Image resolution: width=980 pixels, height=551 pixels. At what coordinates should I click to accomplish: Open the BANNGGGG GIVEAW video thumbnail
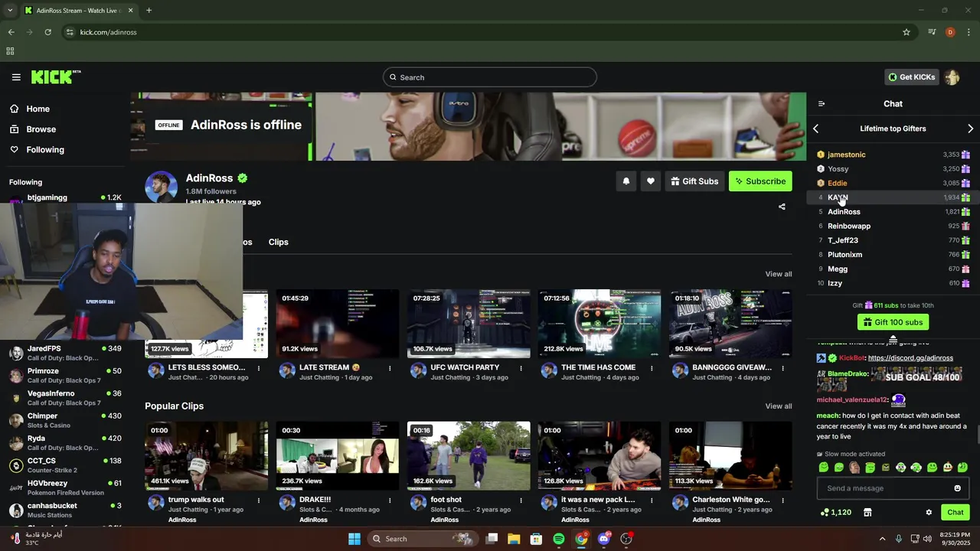(731, 324)
